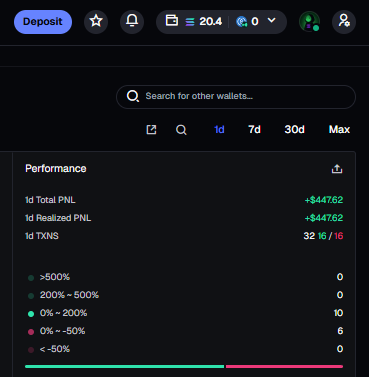Open the notifications bell icon
This screenshot has width=369, height=377.
[132, 22]
